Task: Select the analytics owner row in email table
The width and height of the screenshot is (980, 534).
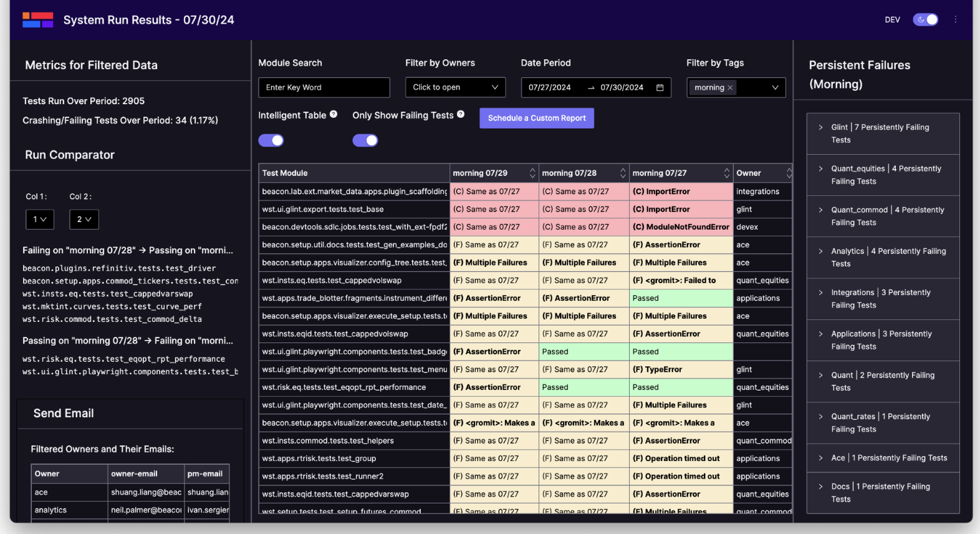Action: coord(130,510)
